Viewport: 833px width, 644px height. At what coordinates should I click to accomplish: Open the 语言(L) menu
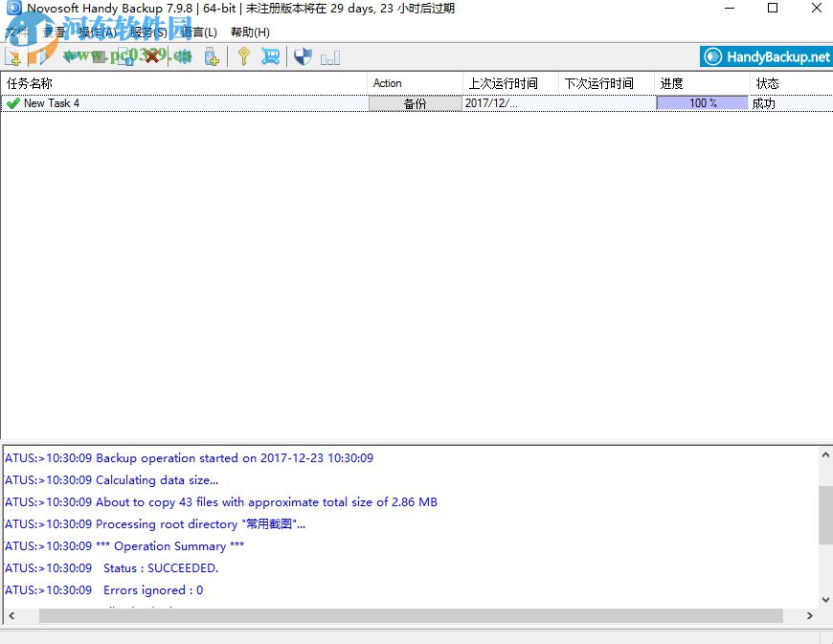pos(198,32)
